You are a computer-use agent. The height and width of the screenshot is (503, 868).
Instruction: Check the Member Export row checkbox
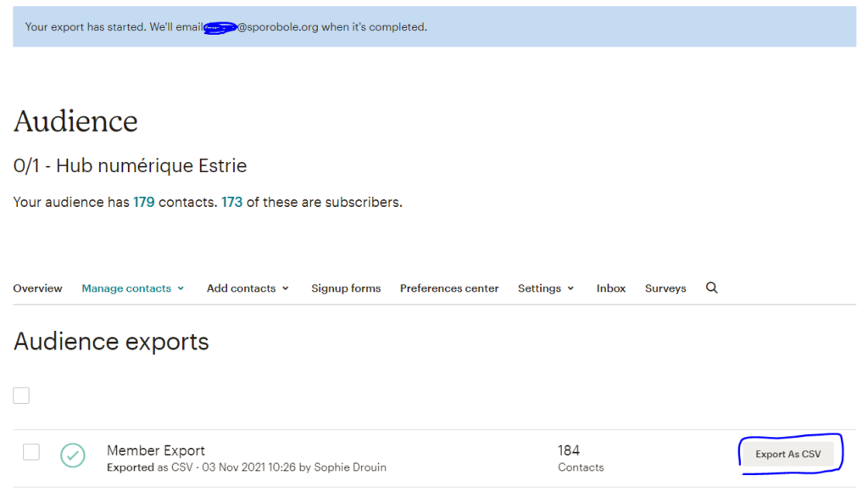click(31, 451)
